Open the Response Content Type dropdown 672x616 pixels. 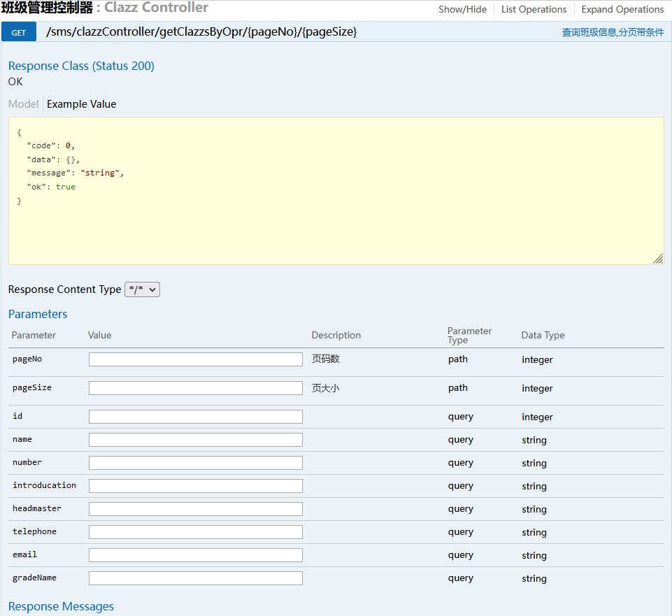click(142, 289)
